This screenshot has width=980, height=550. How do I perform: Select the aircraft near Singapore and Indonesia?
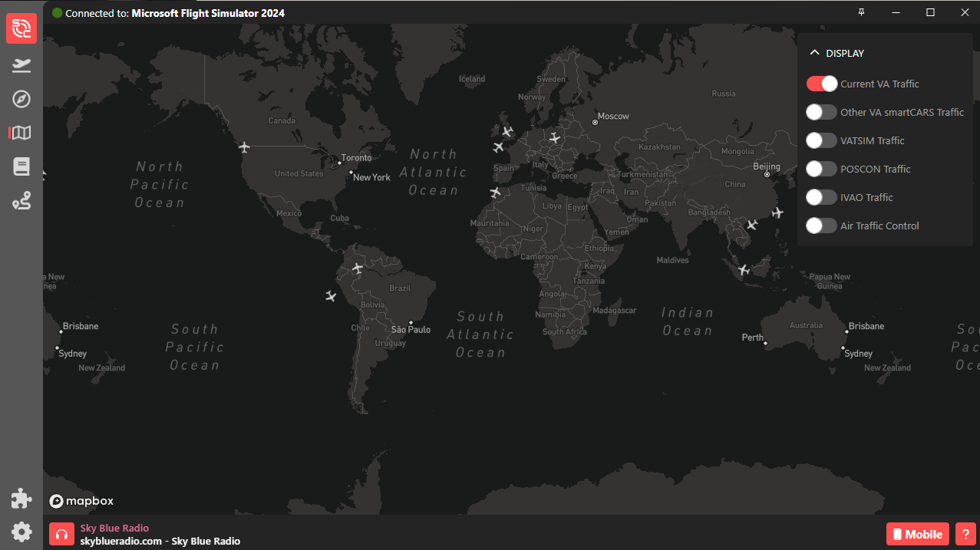pos(743,270)
